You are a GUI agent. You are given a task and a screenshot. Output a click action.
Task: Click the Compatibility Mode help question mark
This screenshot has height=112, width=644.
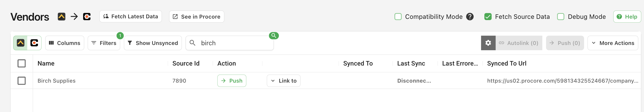(x=470, y=17)
